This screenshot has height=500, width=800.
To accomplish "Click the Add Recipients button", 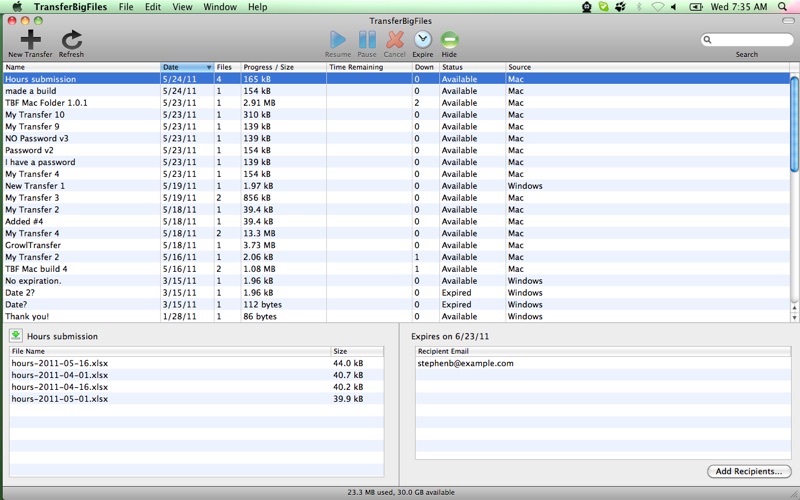I will (749, 471).
